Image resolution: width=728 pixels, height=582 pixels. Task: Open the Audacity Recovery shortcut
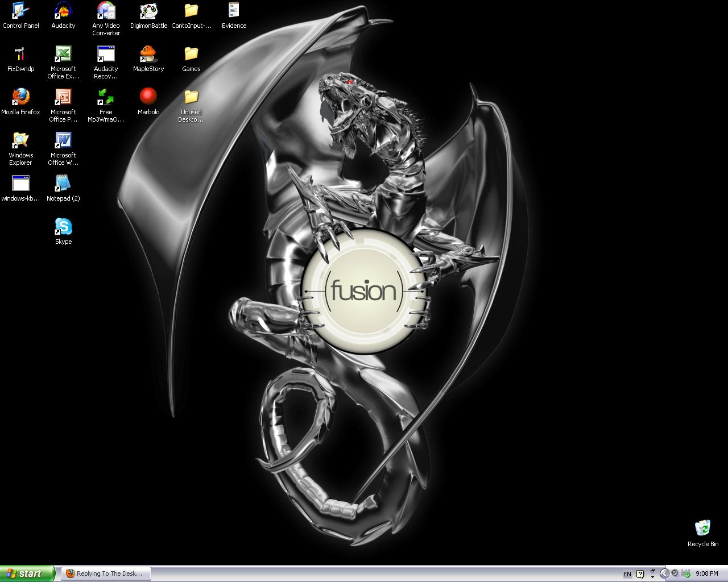[x=106, y=63]
